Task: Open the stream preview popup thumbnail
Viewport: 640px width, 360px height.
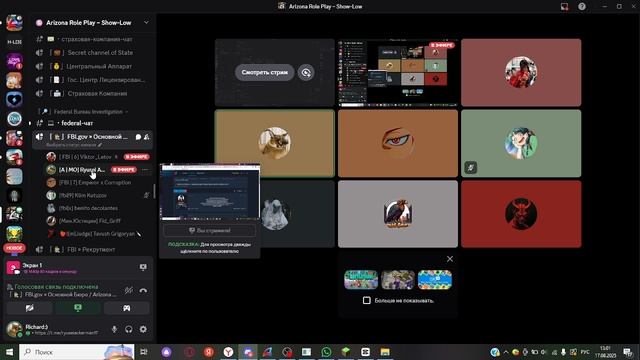Action: click(x=210, y=192)
